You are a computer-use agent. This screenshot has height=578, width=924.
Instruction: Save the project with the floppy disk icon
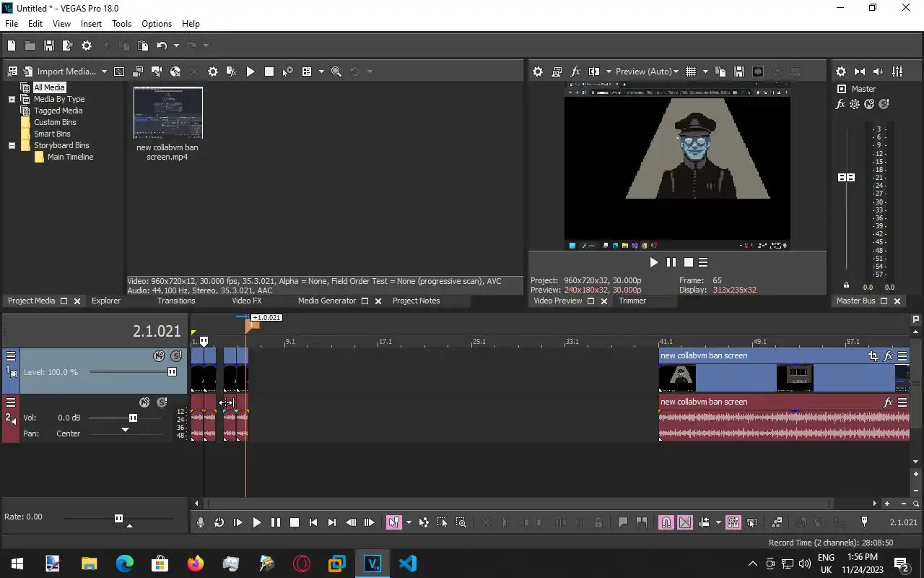49,46
